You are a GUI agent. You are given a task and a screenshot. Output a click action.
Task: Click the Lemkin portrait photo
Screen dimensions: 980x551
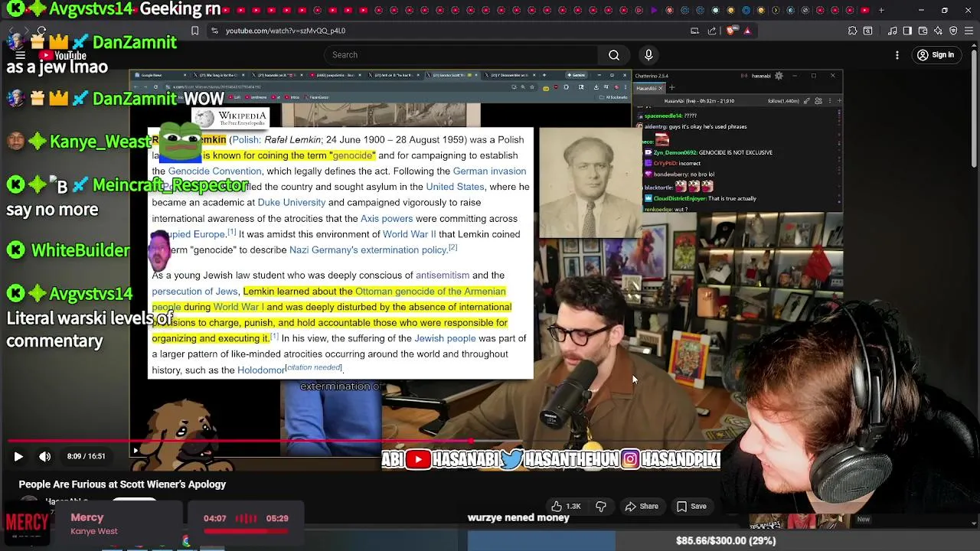(590, 182)
